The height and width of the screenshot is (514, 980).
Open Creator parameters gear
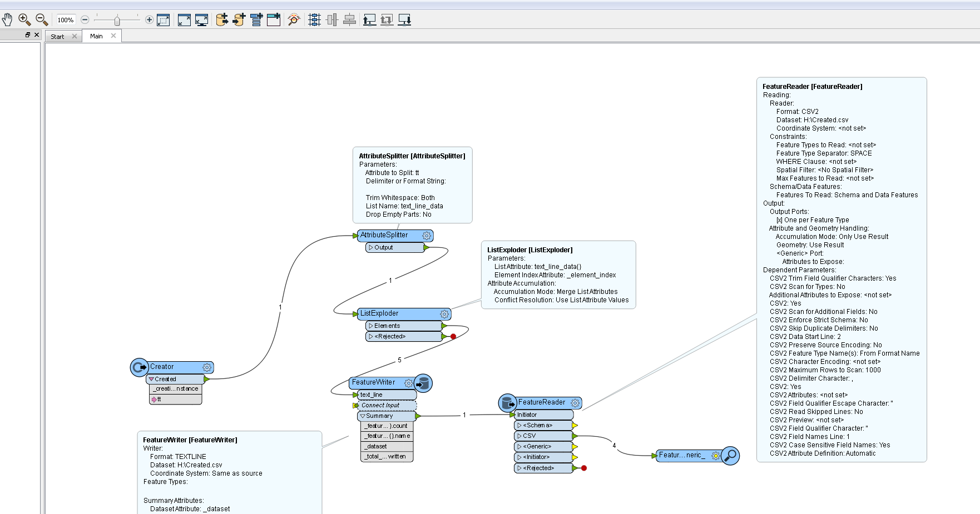coord(207,367)
